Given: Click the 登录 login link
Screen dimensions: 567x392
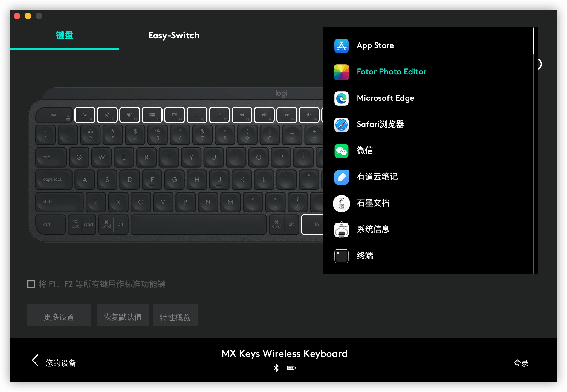Looking at the screenshot, I should (x=520, y=363).
